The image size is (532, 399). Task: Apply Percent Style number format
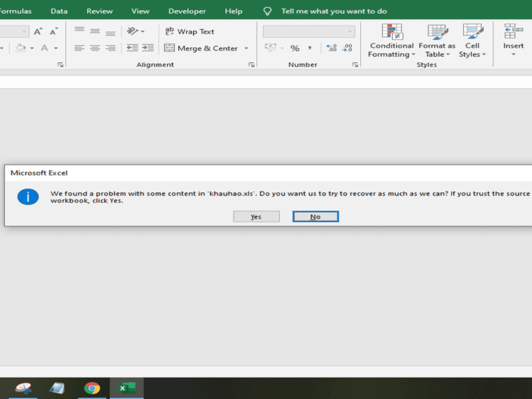295,48
